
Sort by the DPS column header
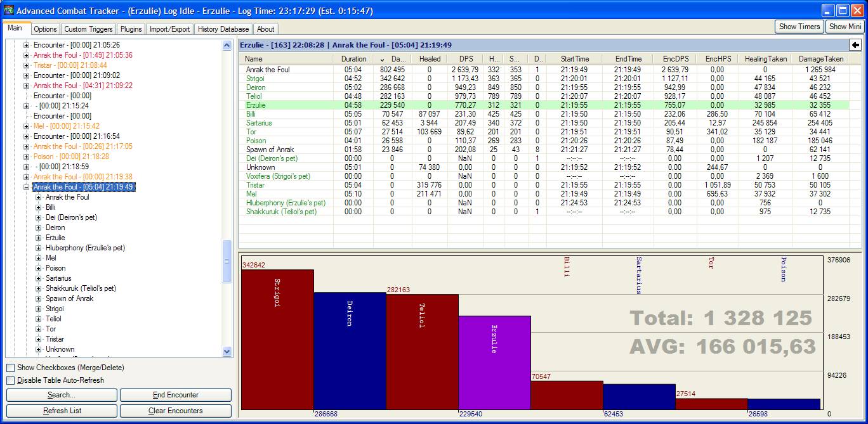coord(465,59)
